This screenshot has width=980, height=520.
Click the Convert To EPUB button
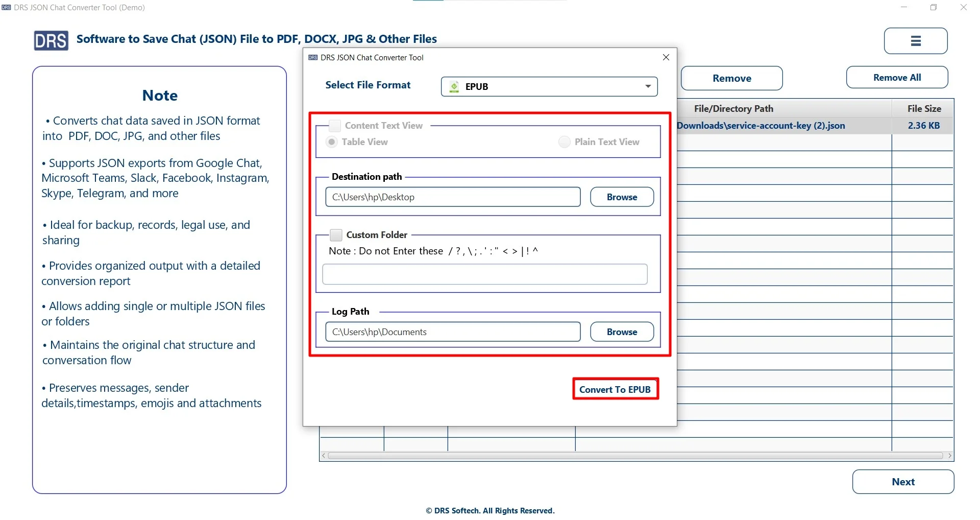coord(616,389)
